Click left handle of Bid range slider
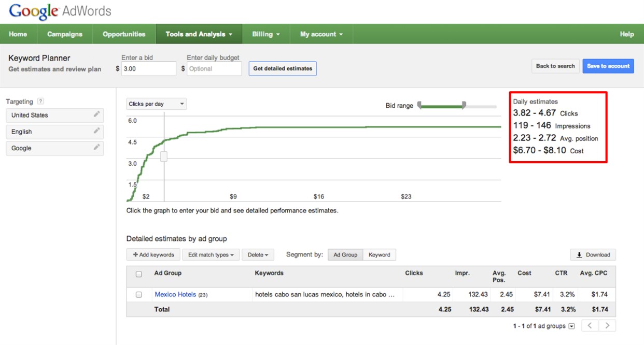Image resolution: width=644 pixels, height=345 pixels. tap(419, 105)
